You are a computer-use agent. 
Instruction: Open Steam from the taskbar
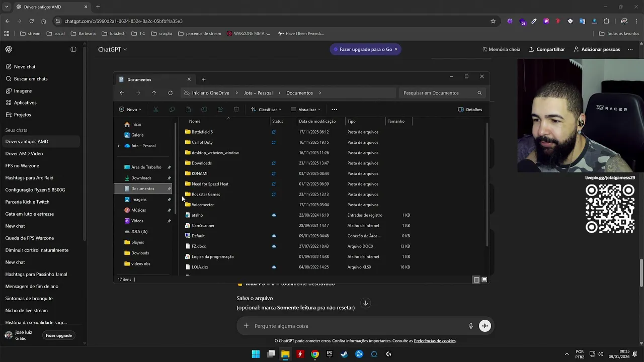(344, 354)
